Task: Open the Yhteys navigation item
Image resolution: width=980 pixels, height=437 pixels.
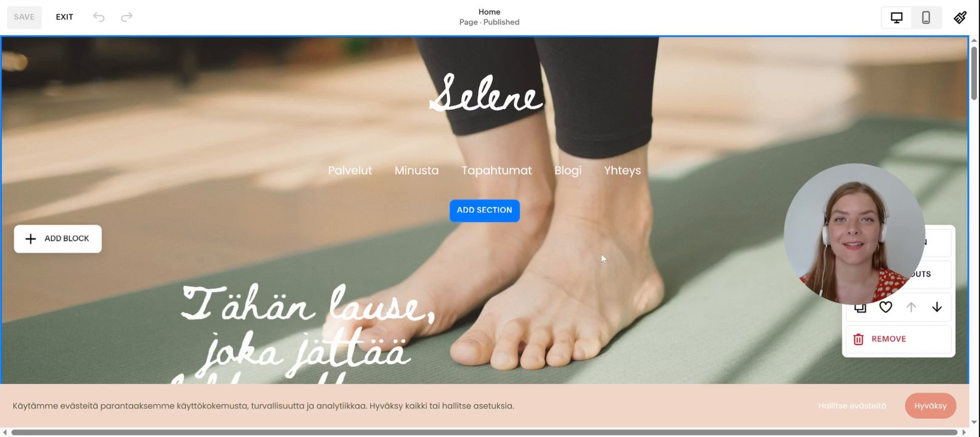Action: pyautogui.click(x=622, y=171)
